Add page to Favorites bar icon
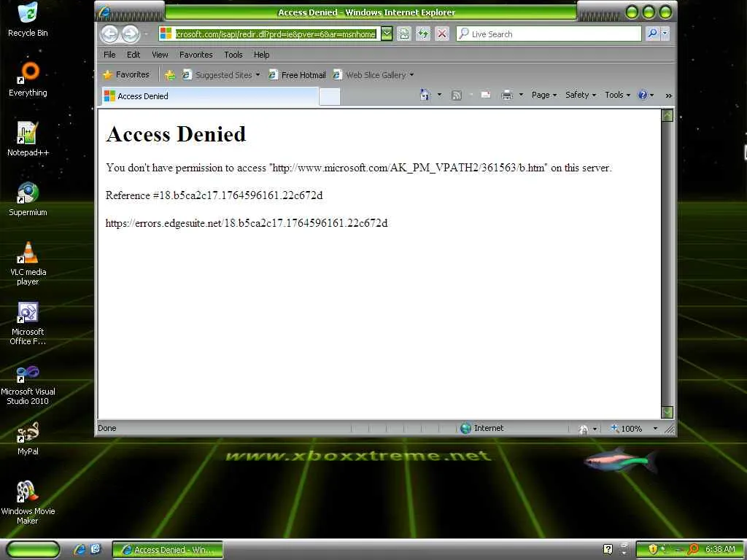Image resolution: width=747 pixels, height=560 pixels. (x=169, y=75)
